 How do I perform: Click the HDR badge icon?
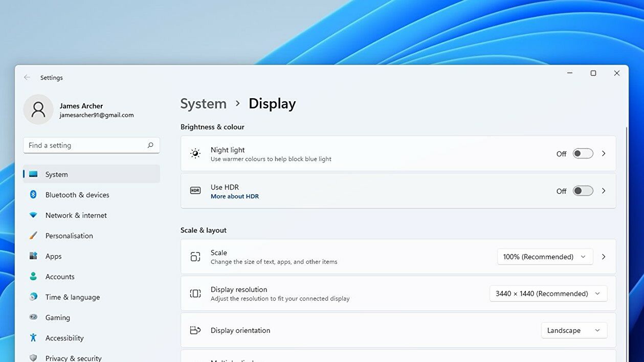pyautogui.click(x=195, y=190)
